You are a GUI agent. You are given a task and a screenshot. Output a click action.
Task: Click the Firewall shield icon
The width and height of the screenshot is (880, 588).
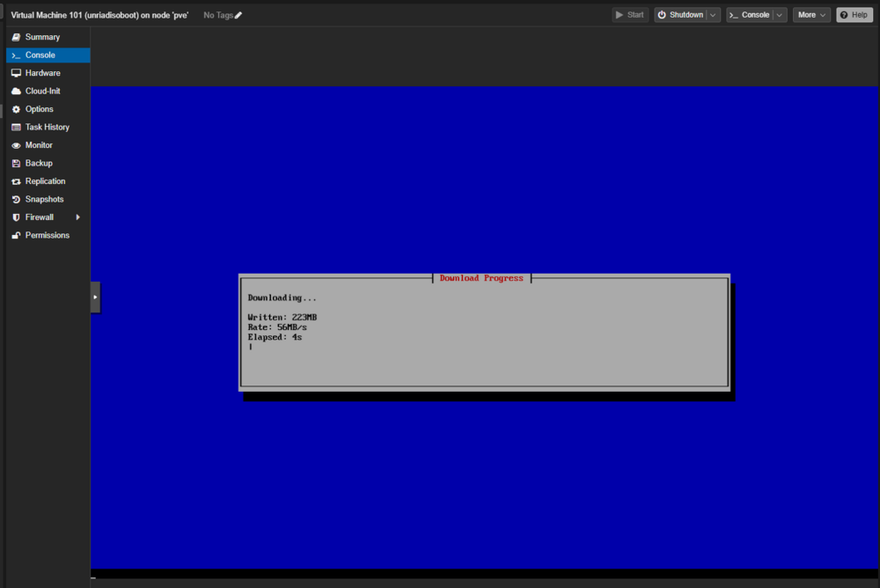click(16, 217)
